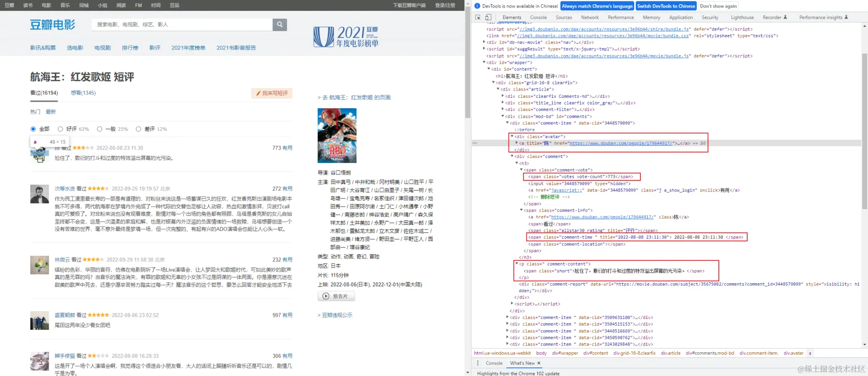The image size is (868, 376).
Task: Open the Network panel tab
Action: click(x=590, y=17)
